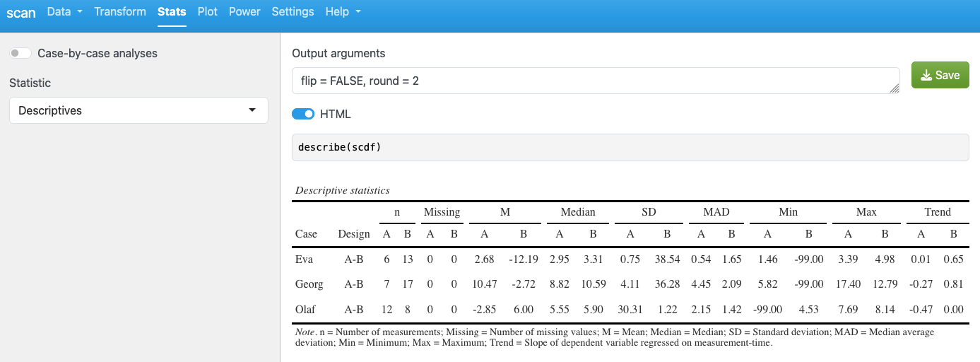Image resolution: width=980 pixels, height=362 pixels.
Task: Click the active Stats tab
Action: (x=172, y=12)
